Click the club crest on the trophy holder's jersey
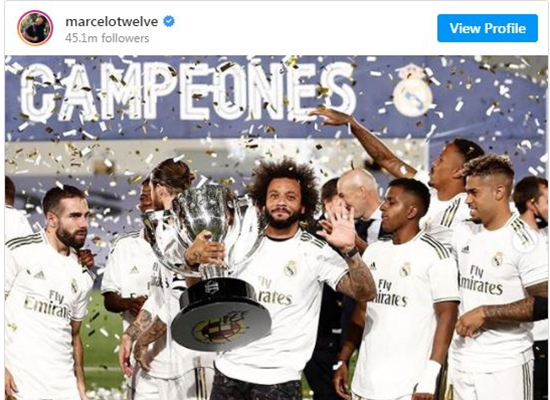 coord(291,268)
